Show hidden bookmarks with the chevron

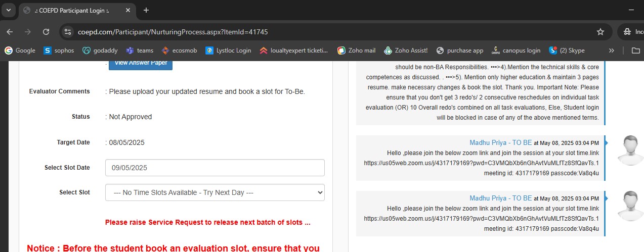611,51
